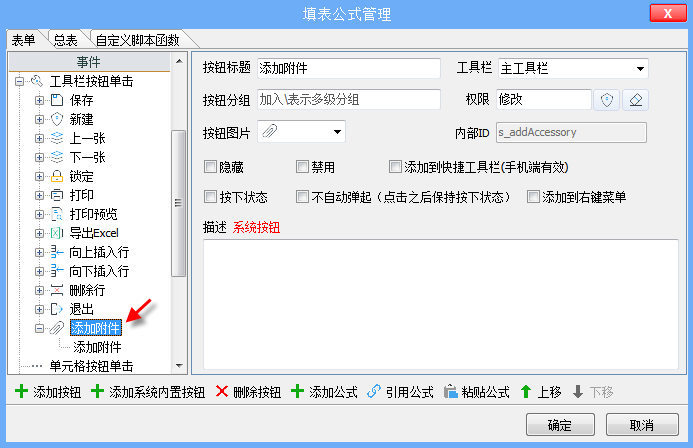693x448 pixels.
Task: Expand the 新建 tree node
Action: [39, 119]
